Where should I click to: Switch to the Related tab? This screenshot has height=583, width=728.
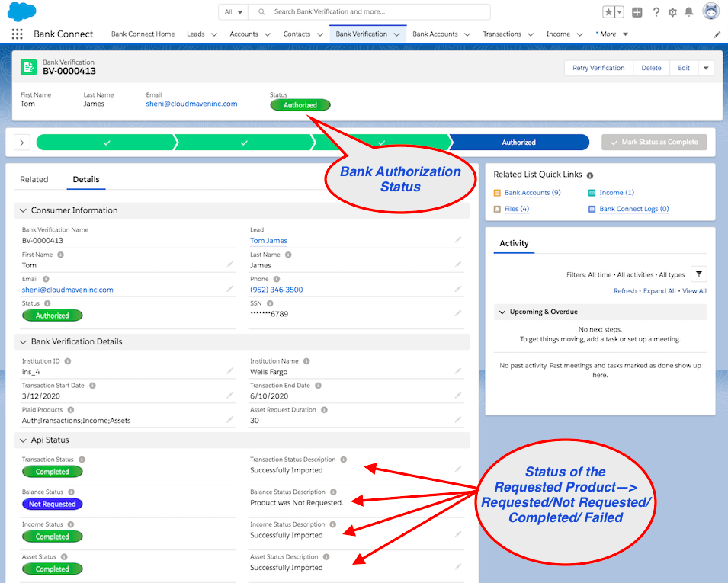(x=34, y=179)
